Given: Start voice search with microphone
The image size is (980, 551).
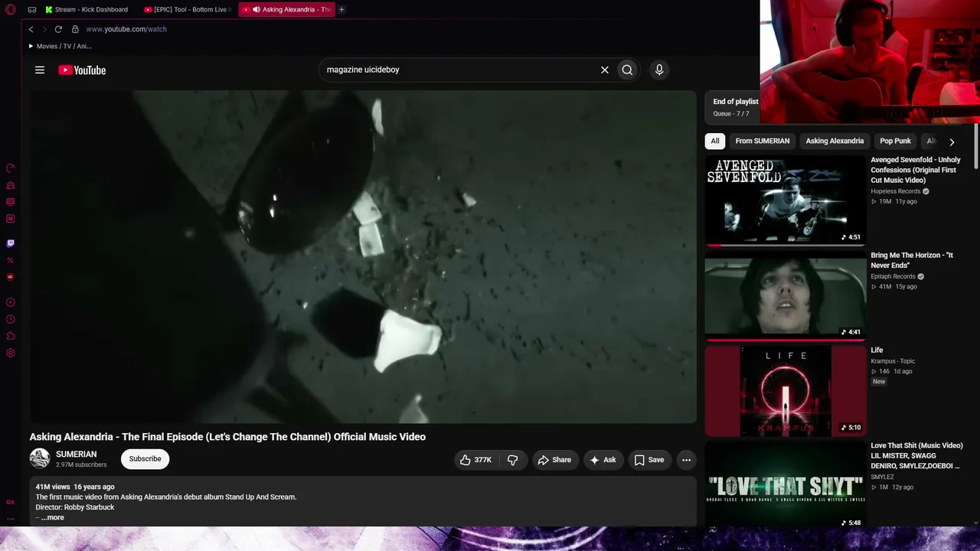Looking at the screenshot, I should pyautogui.click(x=659, y=70).
